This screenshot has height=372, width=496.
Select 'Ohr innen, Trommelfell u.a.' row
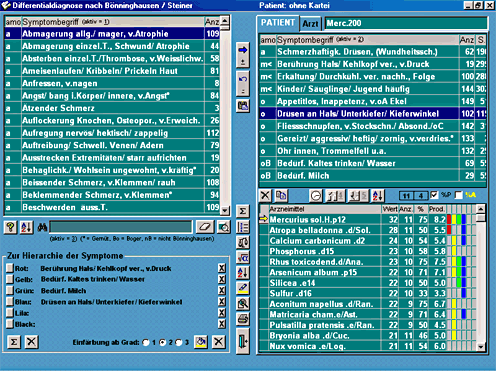click(x=372, y=151)
